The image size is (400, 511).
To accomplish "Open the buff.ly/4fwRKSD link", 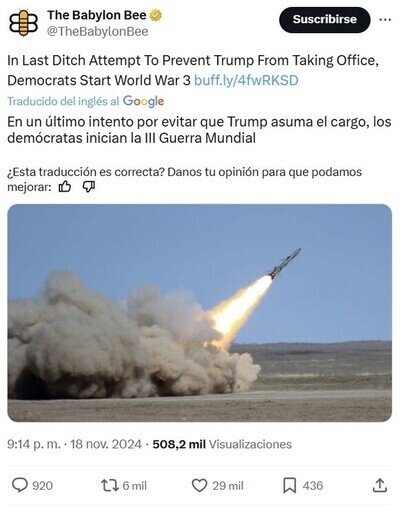I will [246, 80].
